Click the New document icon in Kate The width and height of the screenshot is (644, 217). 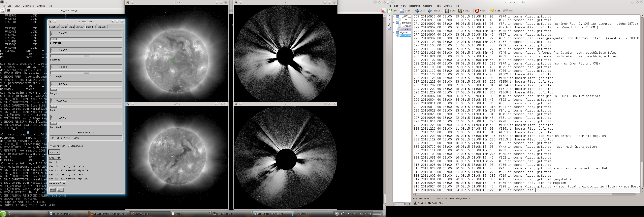pyautogui.click(x=390, y=11)
